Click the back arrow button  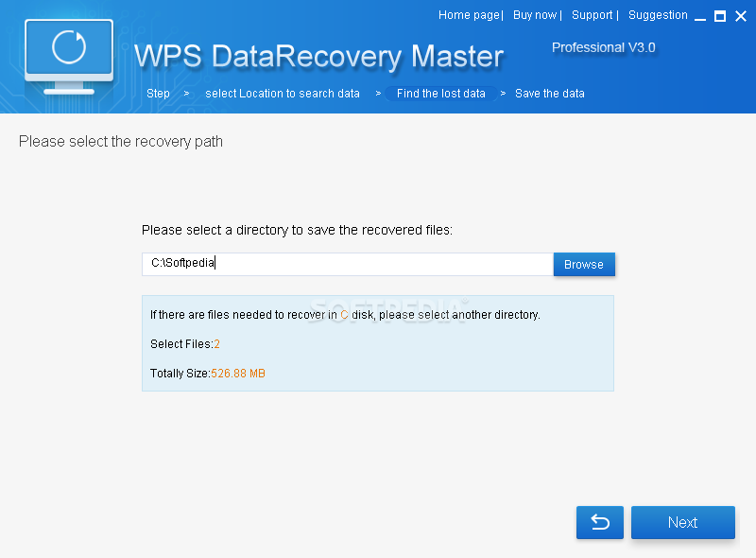click(600, 522)
